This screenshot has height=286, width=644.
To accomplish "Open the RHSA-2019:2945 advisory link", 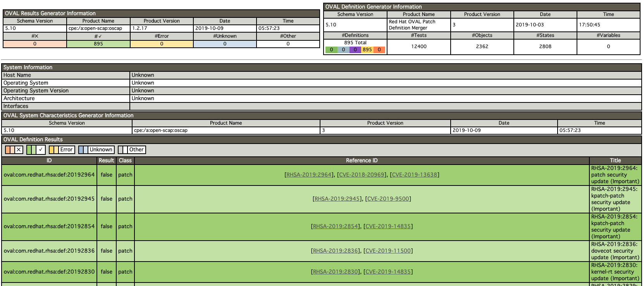I will tap(337, 199).
